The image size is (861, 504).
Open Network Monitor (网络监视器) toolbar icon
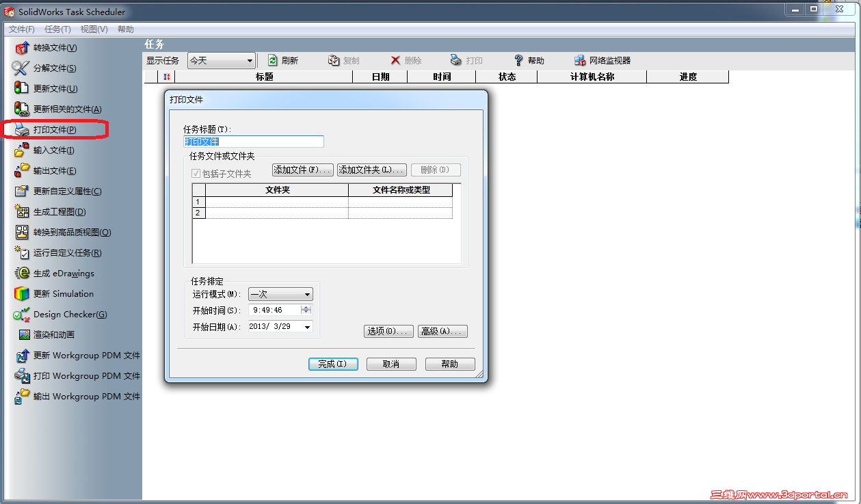click(580, 60)
